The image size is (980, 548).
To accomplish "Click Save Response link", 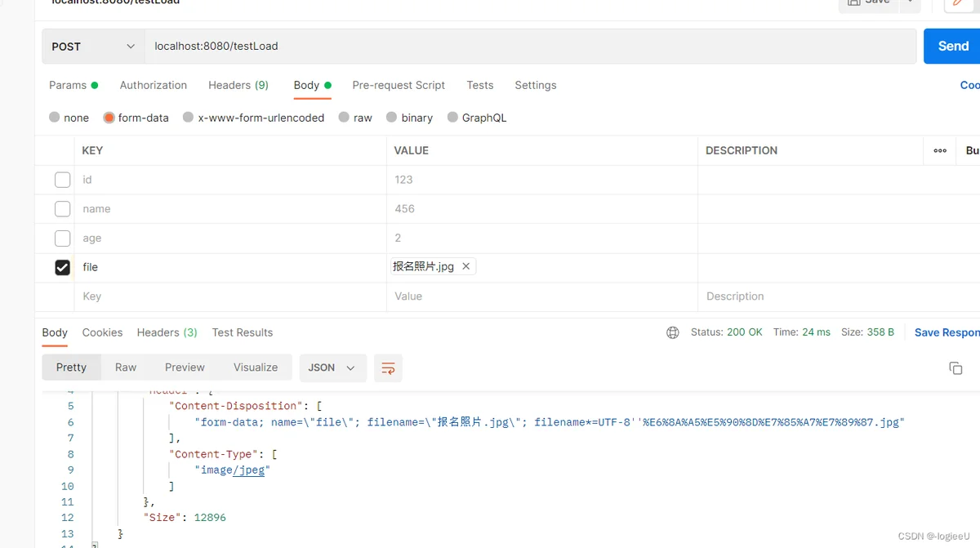I will point(947,332).
